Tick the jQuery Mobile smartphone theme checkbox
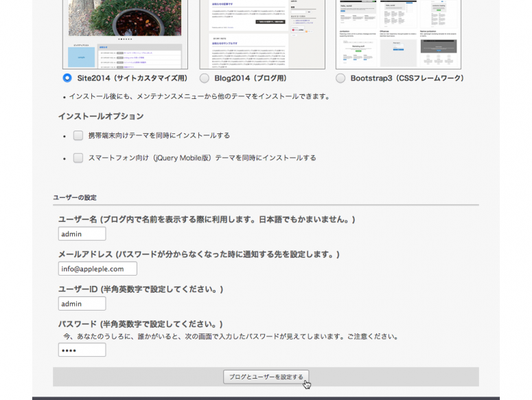532x400 pixels. 78,157
